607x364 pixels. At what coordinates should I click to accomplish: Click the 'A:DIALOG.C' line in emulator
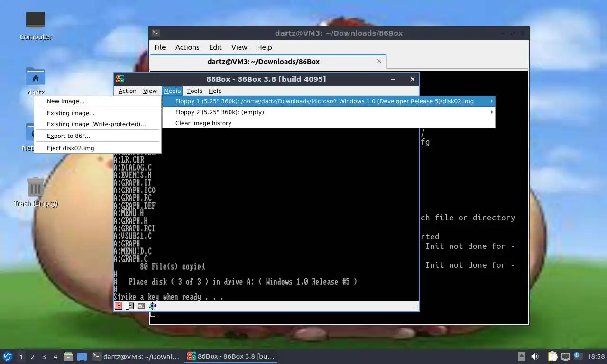(133, 168)
